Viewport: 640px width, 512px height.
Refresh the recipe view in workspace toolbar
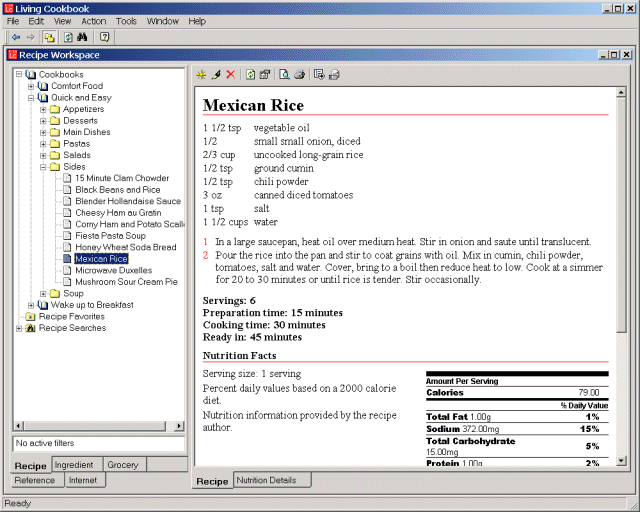click(x=250, y=75)
